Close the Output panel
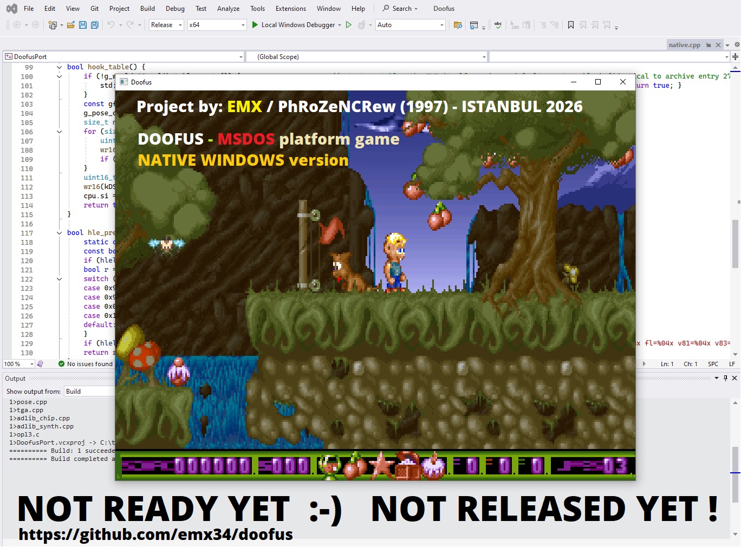This screenshot has width=741, height=560. click(734, 378)
